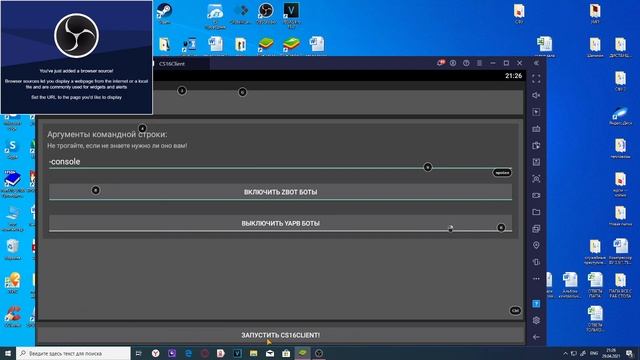Screen dimensions: 640x360
Task: Switch to BlueStacks via its taskbar icon
Action: [x=302, y=353]
